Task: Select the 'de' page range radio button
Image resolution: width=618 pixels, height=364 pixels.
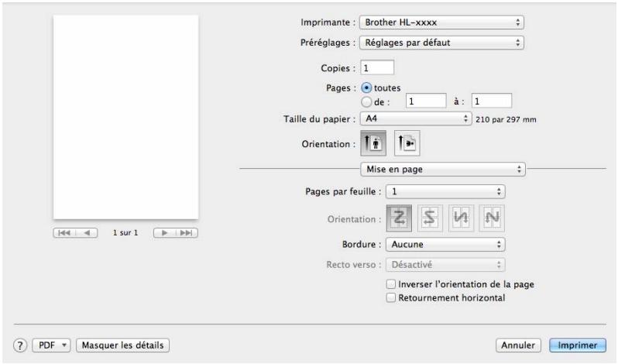Action: click(x=366, y=102)
